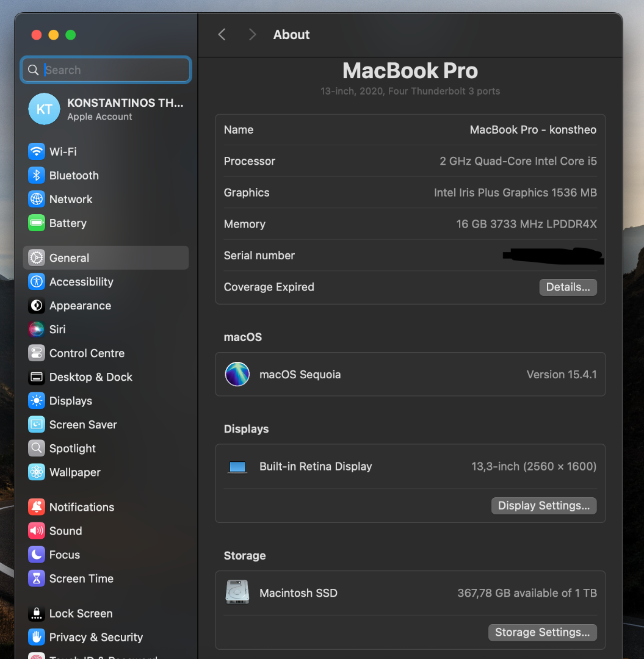Click the Spotlight magnifier icon in sidebar
This screenshot has width=644, height=659.
pyautogui.click(x=37, y=448)
